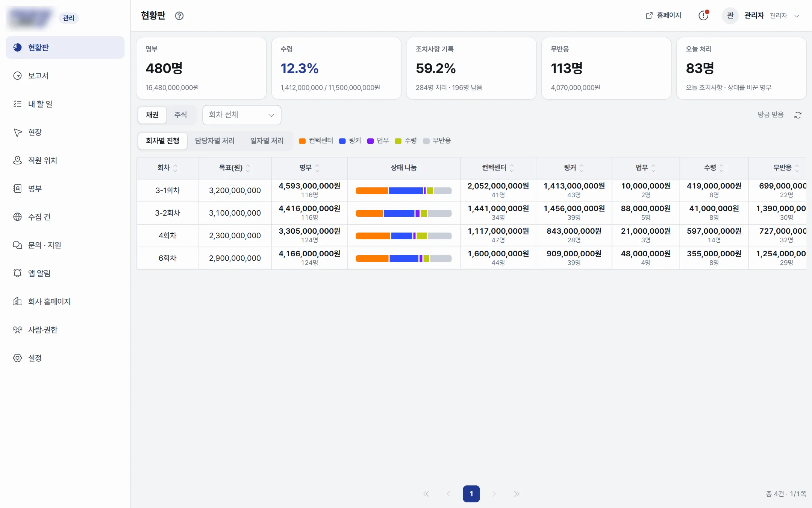
Task: Open the 설정 gear icon
Action: [x=17, y=358]
